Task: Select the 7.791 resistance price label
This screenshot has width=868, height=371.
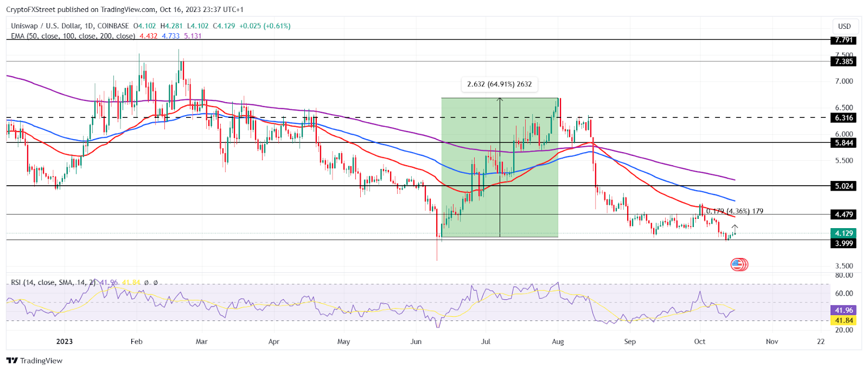Action: 844,40
